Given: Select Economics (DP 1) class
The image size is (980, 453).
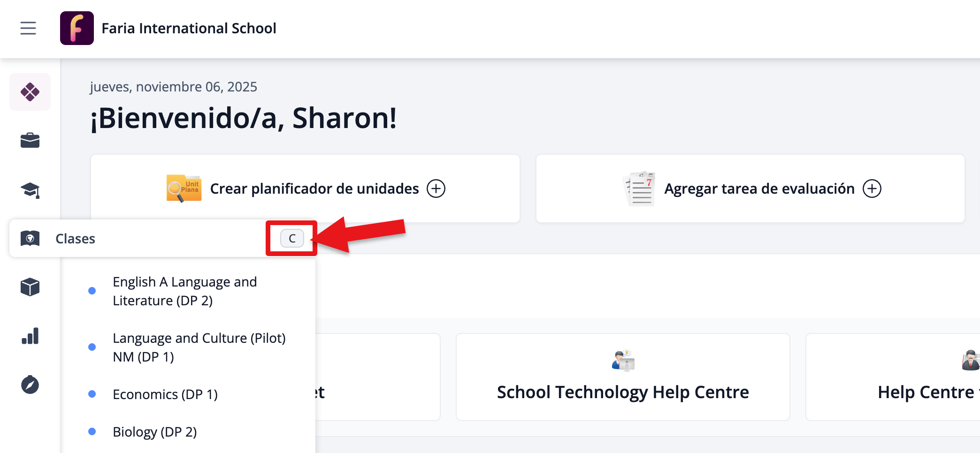Looking at the screenshot, I should pos(165,394).
